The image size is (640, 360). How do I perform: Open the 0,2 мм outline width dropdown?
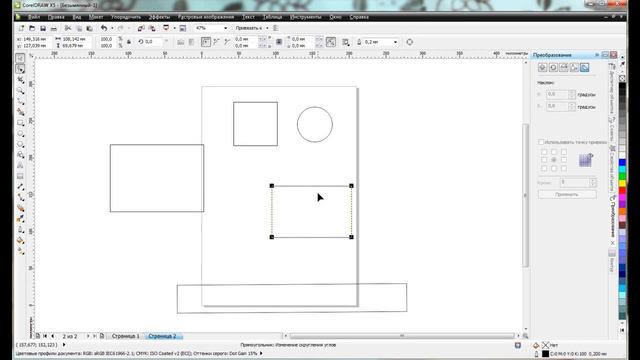tap(395, 42)
